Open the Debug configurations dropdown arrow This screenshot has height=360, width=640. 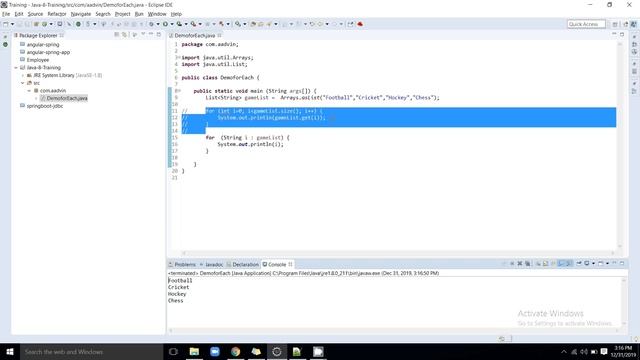tap(158, 24)
